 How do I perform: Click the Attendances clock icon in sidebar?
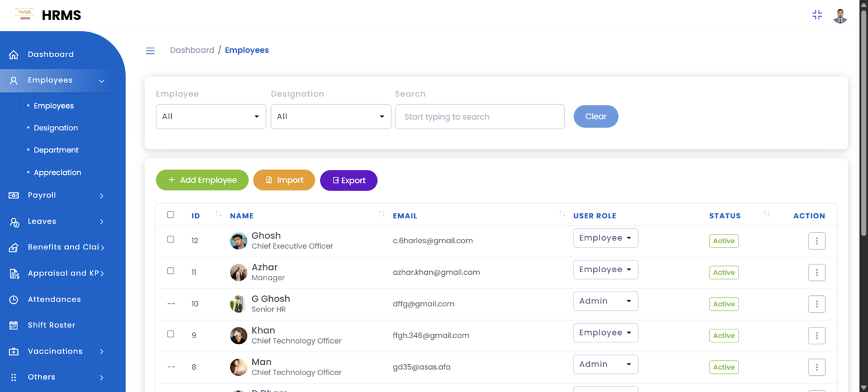(14, 300)
